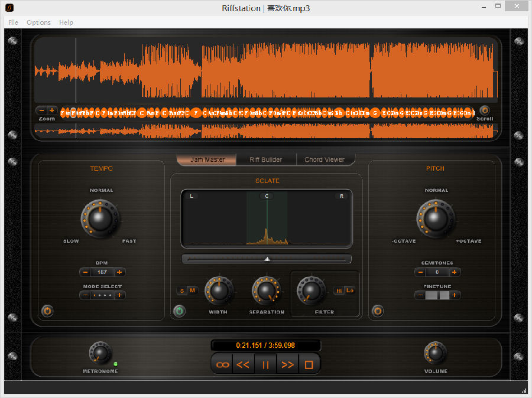Rewind using the << transport button

[243, 365]
